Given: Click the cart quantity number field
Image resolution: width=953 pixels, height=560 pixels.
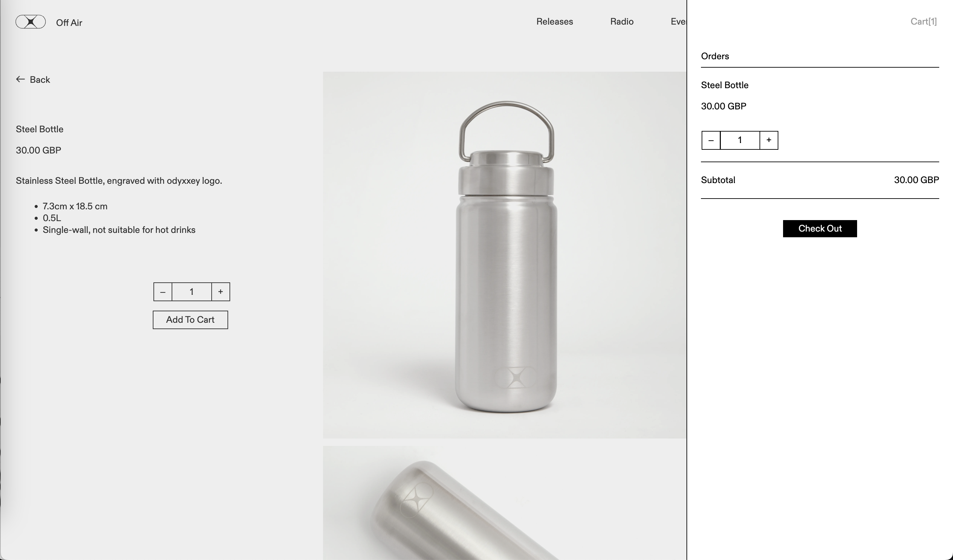Looking at the screenshot, I should point(740,140).
